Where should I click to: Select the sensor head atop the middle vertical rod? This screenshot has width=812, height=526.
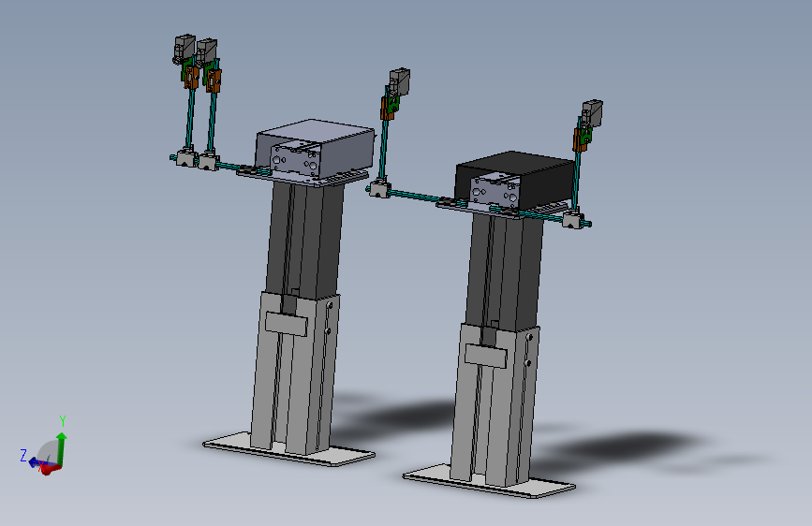[x=399, y=81]
